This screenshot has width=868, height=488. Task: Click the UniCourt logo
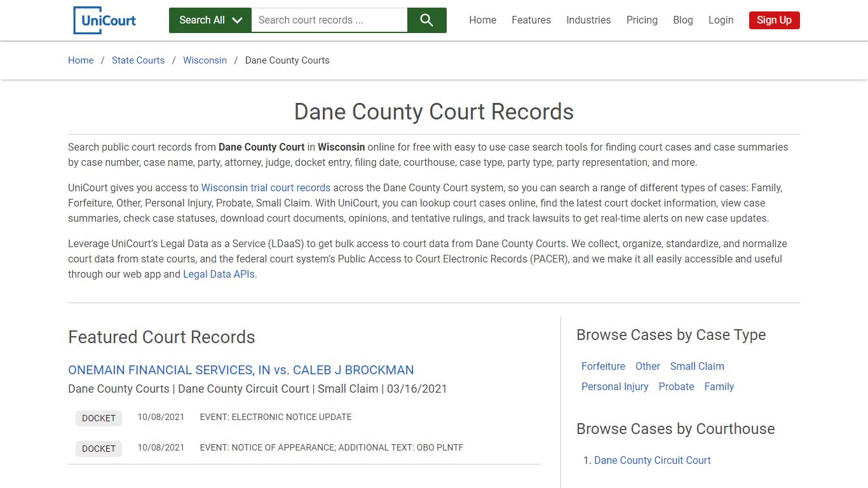pos(105,20)
